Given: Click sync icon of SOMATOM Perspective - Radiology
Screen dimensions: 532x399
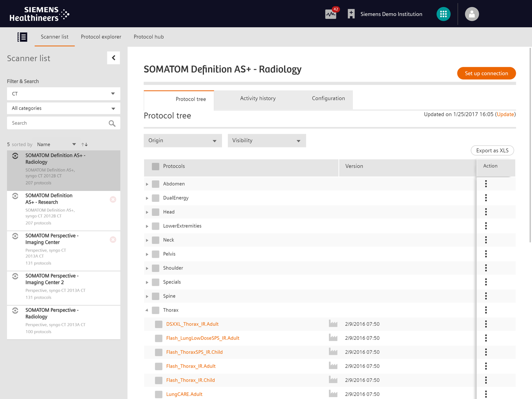Looking at the screenshot, I should 15,311.
